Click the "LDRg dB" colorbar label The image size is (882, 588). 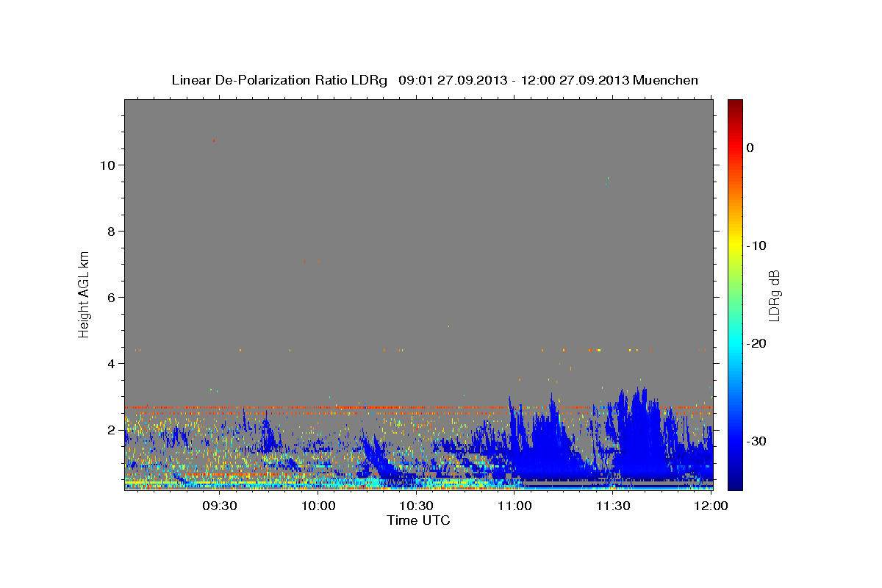(x=773, y=295)
